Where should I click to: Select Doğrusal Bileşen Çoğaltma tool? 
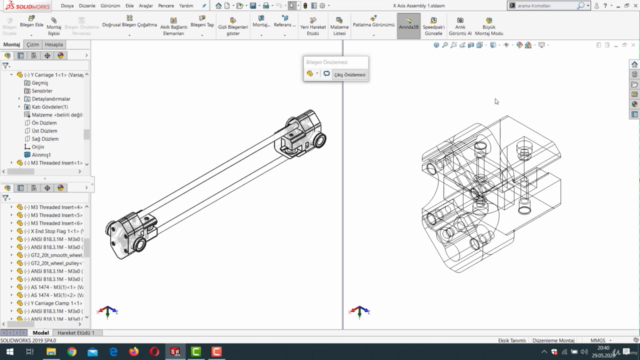(x=129, y=22)
